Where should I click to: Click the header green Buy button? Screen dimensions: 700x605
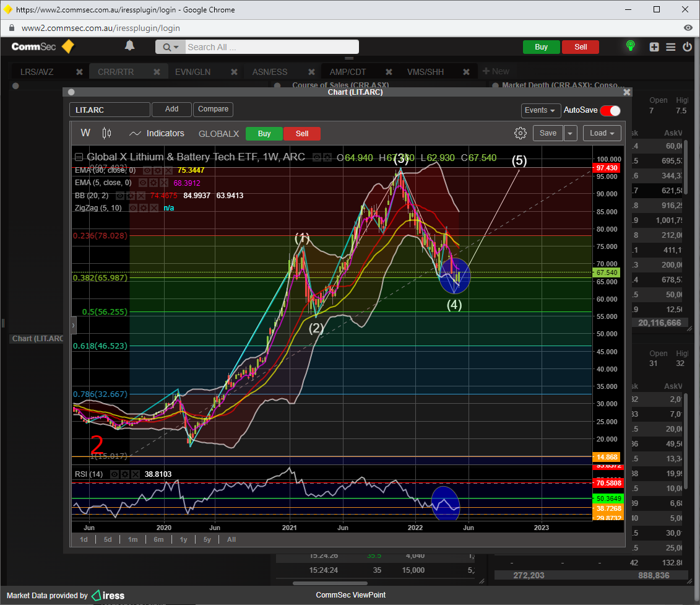point(541,47)
